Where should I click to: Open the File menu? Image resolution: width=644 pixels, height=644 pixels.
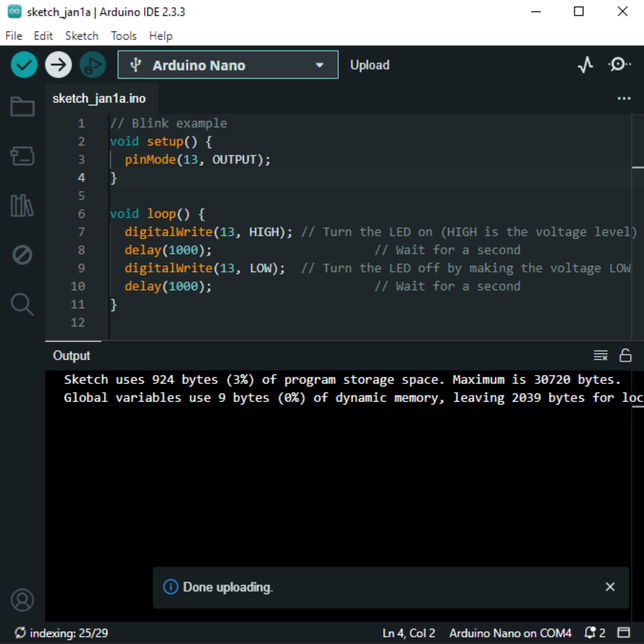point(14,36)
